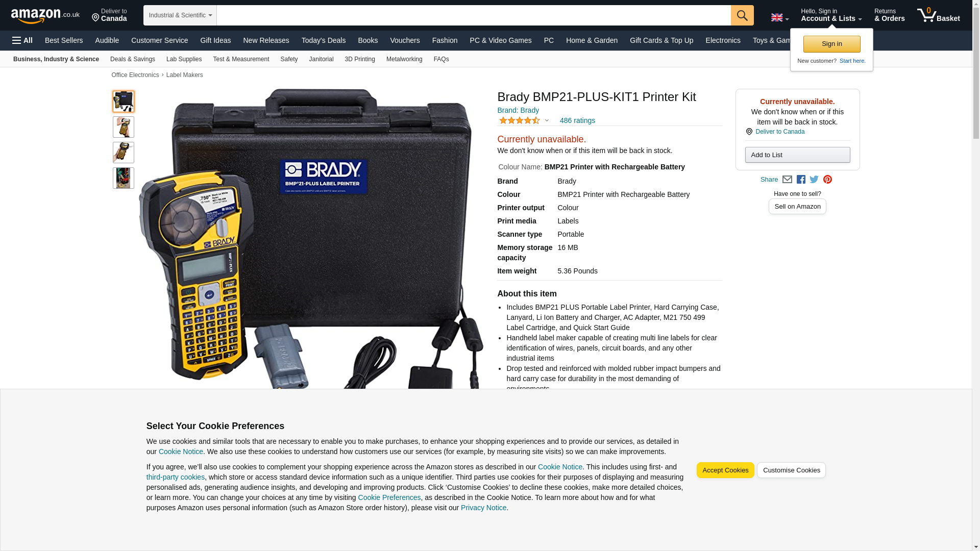
Task: Expand the star rating breakdown arrow
Action: click(547, 121)
